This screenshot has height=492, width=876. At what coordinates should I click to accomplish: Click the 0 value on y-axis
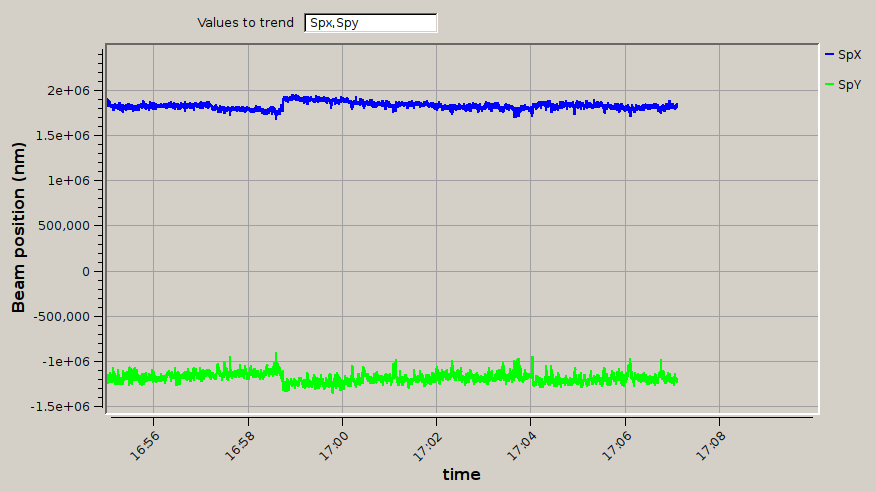[x=87, y=271]
